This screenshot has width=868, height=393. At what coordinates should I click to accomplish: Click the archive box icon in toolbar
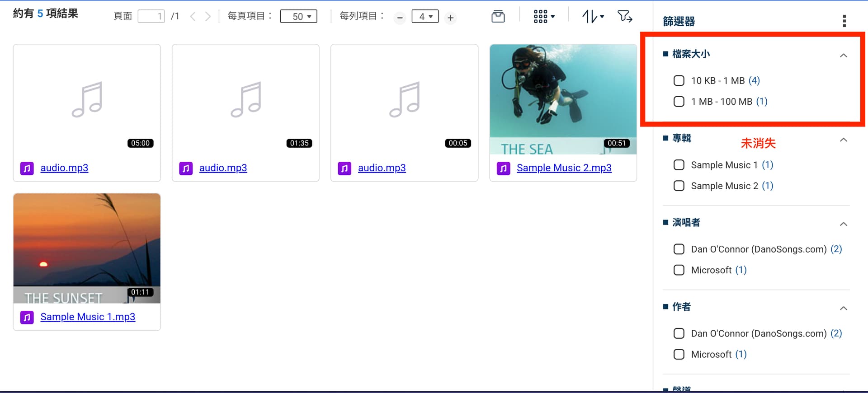(x=498, y=17)
